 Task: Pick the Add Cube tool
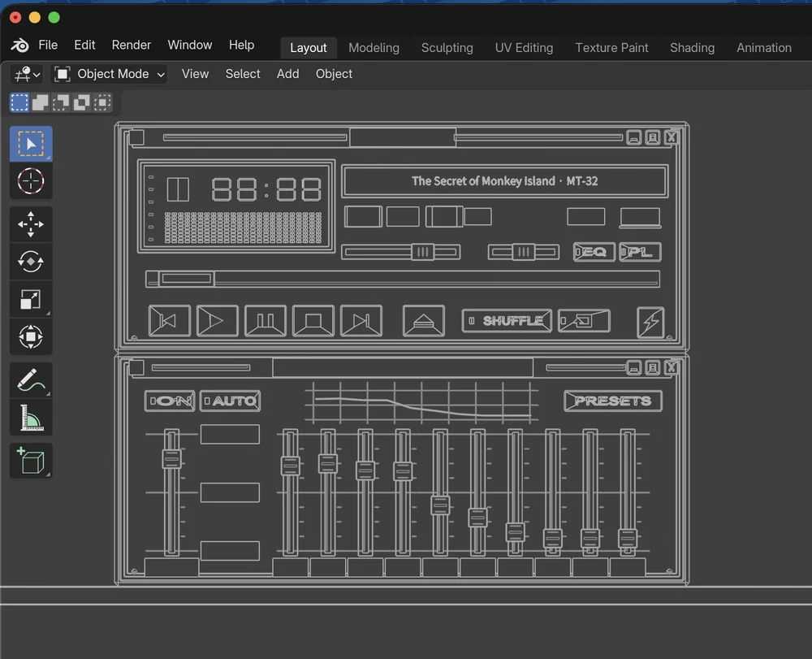click(31, 461)
